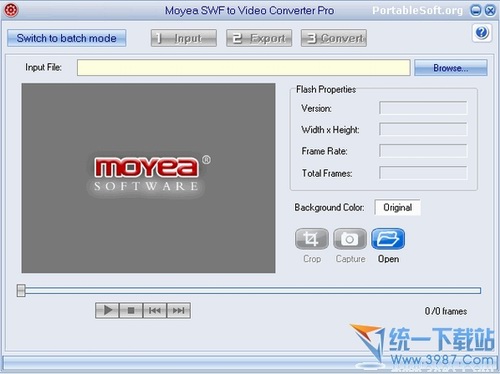The image size is (500, 374).
Task: Click the Capture camera icon
Action: [x=350, y=239]
